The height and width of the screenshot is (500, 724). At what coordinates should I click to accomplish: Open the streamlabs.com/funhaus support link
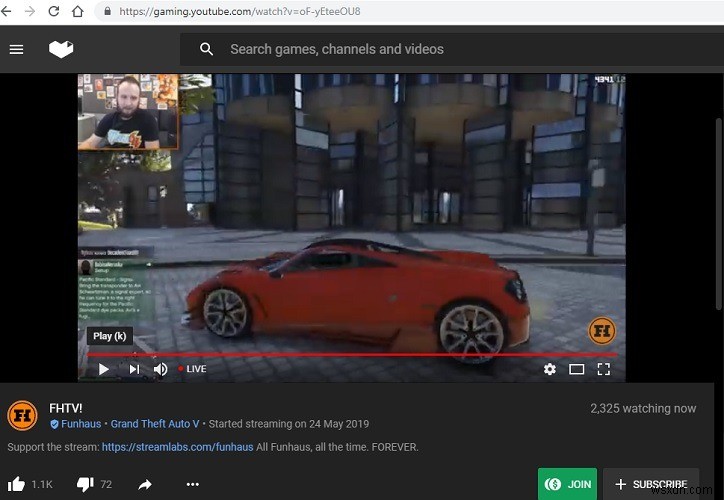coord(177,447)
